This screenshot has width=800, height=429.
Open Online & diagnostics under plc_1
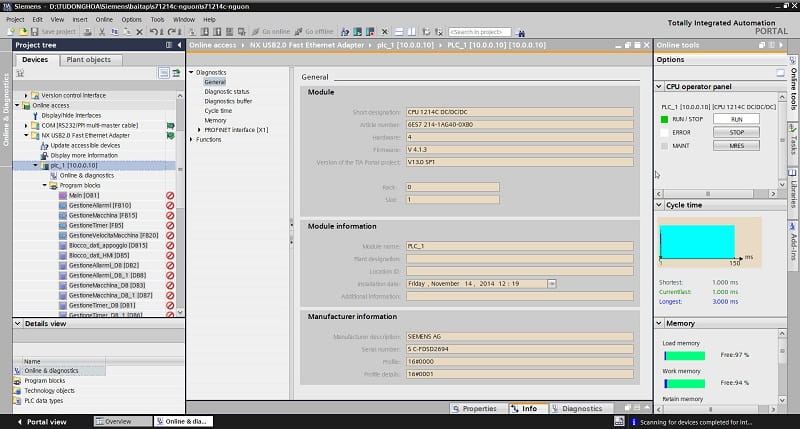(86, 175)
